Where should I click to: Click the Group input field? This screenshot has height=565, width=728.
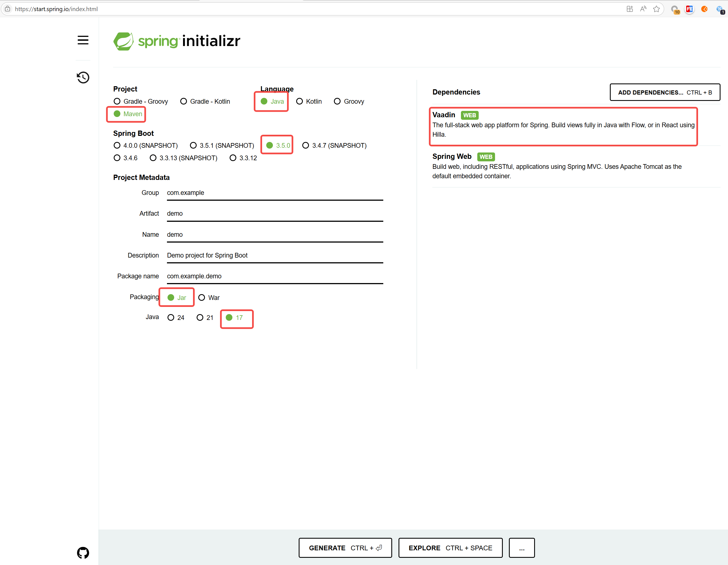coord(275,193)
